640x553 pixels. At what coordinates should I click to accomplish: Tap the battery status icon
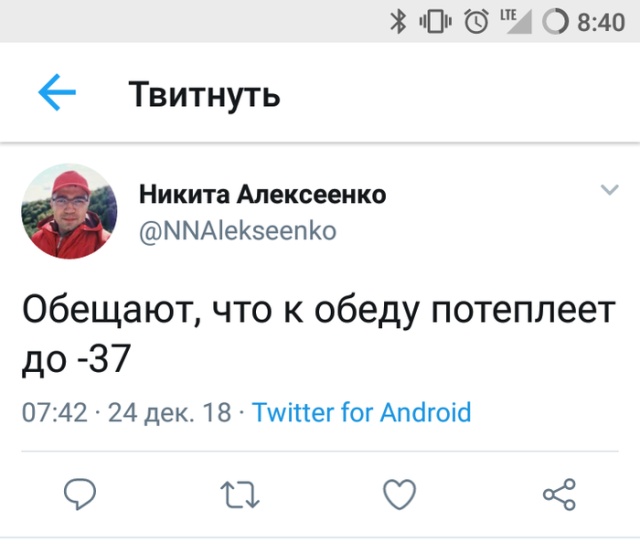point(555,21)
